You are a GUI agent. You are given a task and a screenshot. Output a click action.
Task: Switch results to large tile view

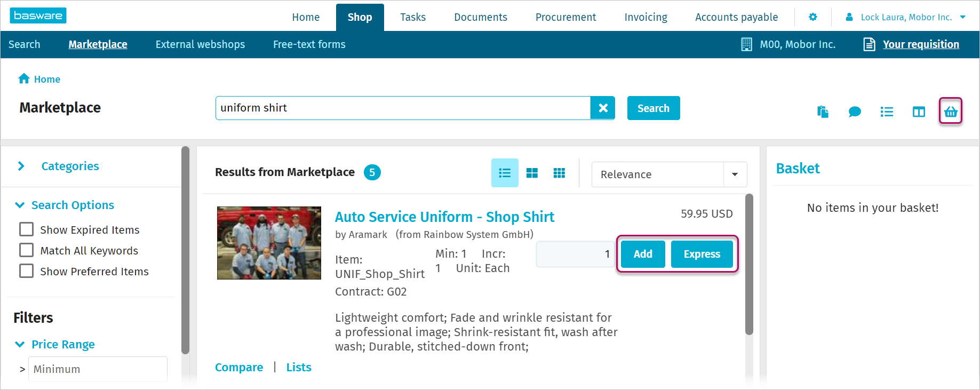(532, 173)
